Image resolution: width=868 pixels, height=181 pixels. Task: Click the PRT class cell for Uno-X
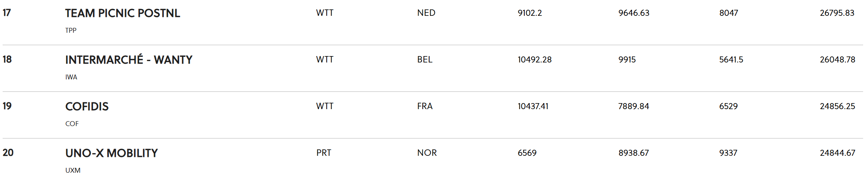[x=324, y=153]
